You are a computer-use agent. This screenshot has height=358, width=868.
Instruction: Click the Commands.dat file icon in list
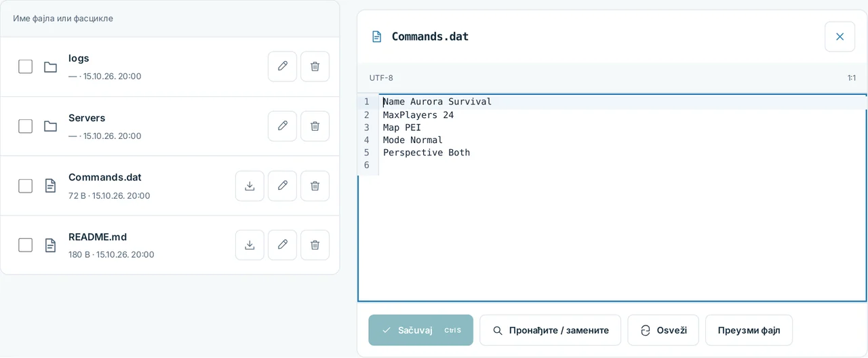tap(50, 186)
